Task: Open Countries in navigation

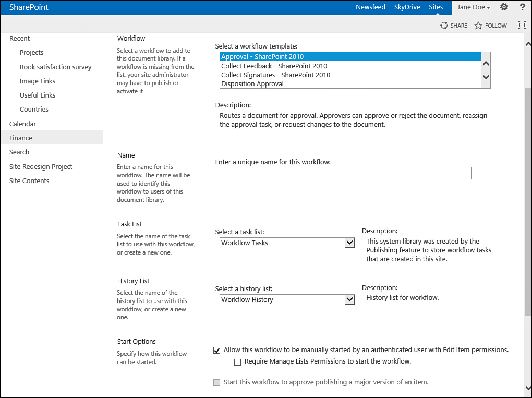Action: point(34,109)
